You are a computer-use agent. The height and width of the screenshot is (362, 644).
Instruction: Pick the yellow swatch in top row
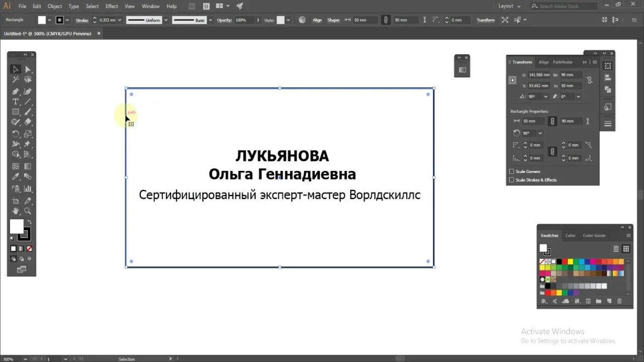(570, 261)
